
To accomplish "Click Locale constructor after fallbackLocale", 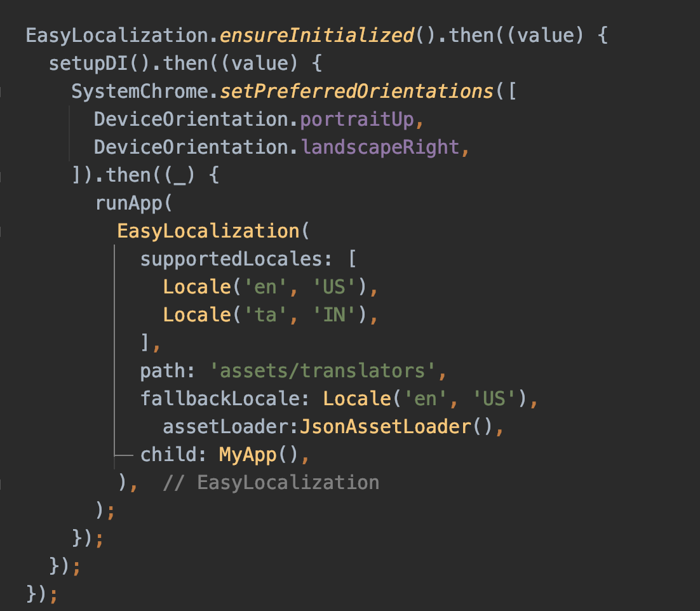I will coord(357,399).
